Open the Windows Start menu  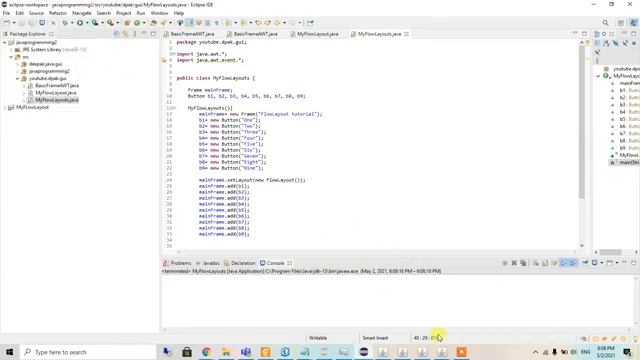[9, 352]
